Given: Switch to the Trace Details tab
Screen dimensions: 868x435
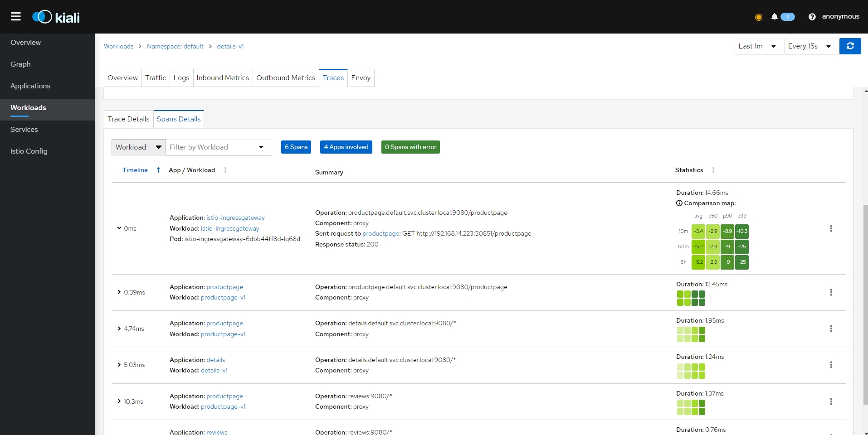Looking at the screenshot, I should click(x=128, y=119).
